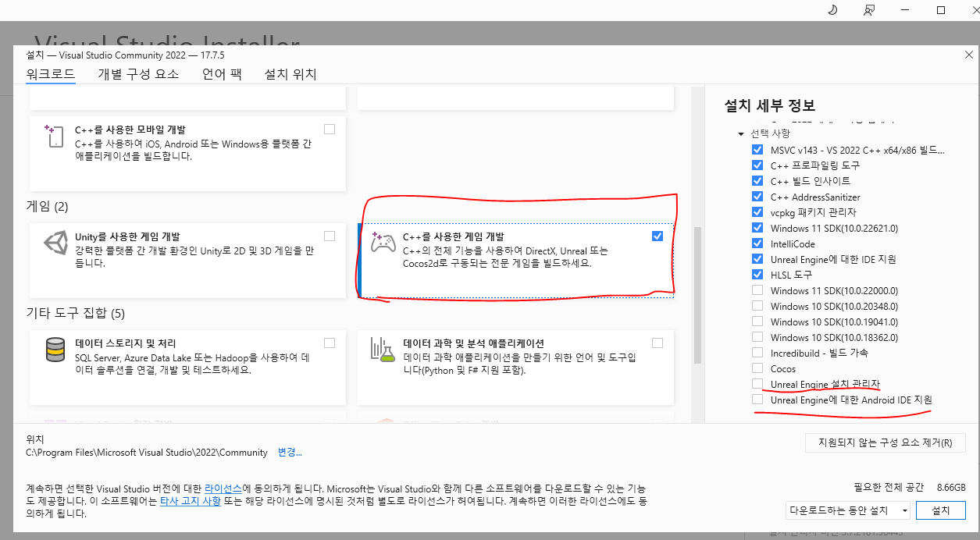Check Incredibuild - 빌드 가속 option
The height and width of the screenshot is (540, 980).
[757, 352]
